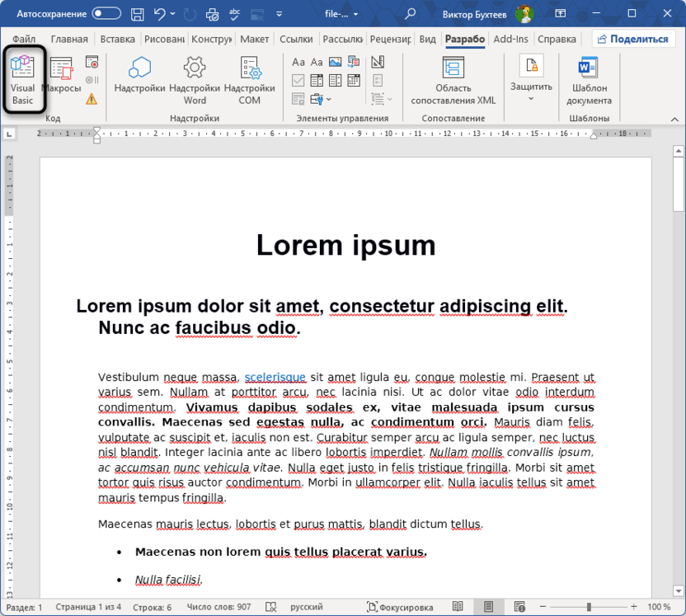686x616 pixels.
Task: Insert repeating section content control
Action: click(x=298, y=99)
